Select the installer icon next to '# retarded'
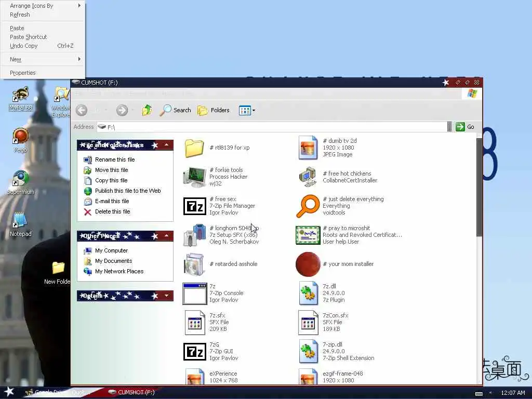Screen dimensions: 532x399 pyautogui.click(x=194, y=264)
